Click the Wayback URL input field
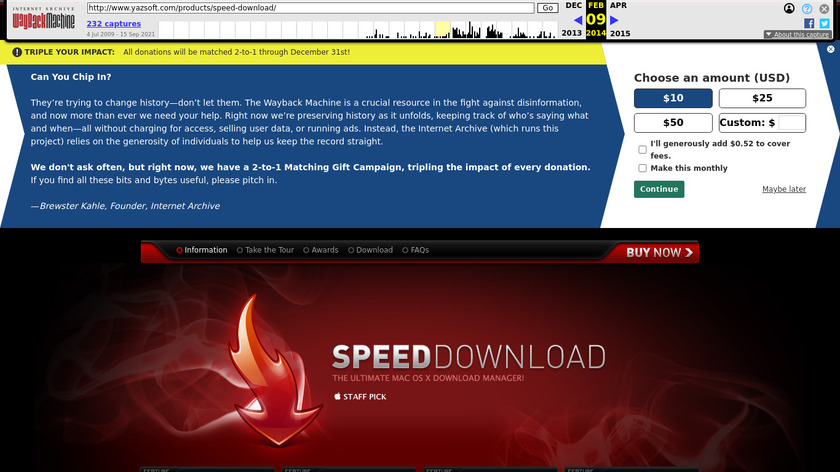The width and height of the screenshot is (840, 472). [x=310, y=8]
